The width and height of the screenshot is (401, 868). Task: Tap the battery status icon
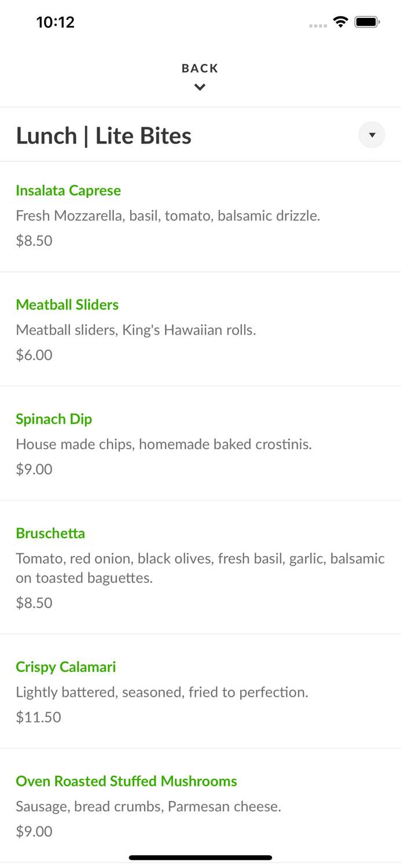367,22
